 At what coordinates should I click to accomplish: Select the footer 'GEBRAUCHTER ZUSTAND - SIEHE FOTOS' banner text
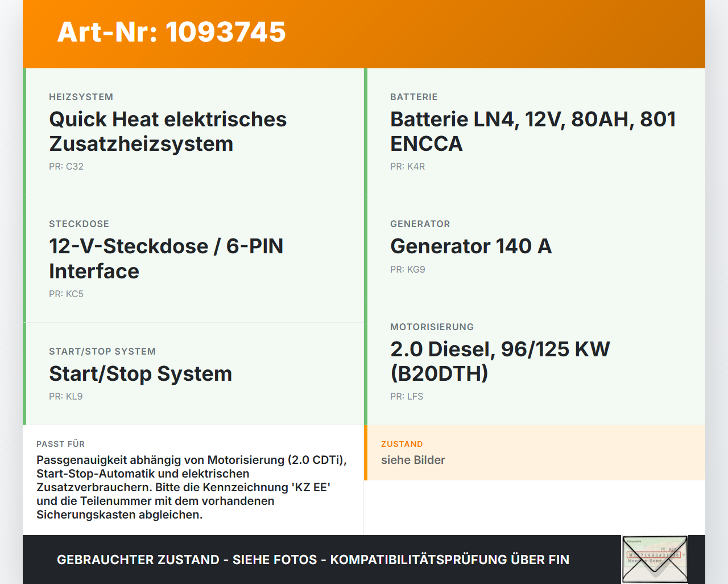[x=313, y=560]
